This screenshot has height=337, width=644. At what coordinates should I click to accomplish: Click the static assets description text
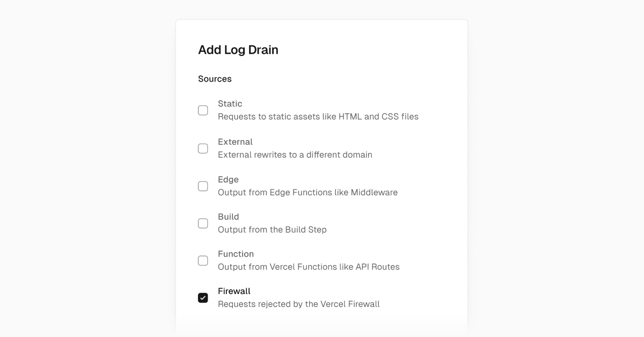(318, 116)
